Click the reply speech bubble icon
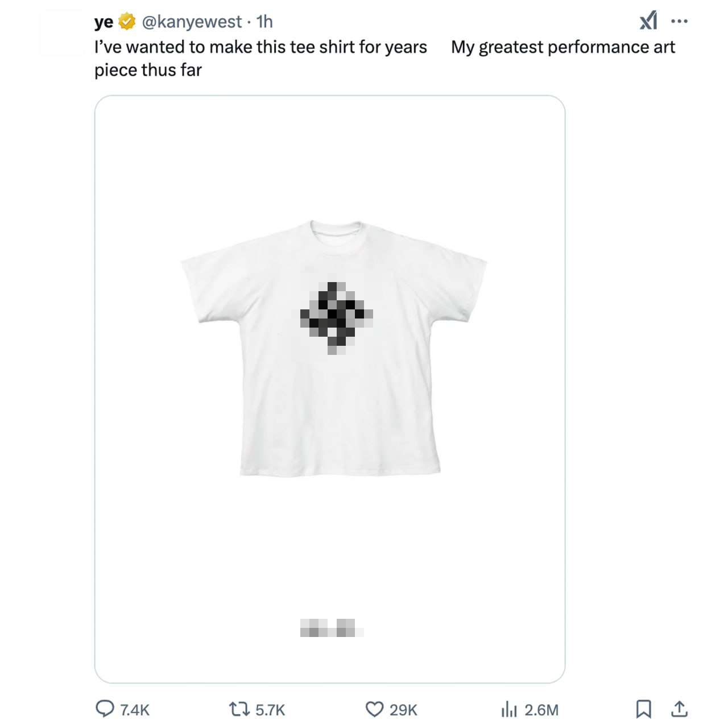 pyautogui.click(x=105, y=709)
